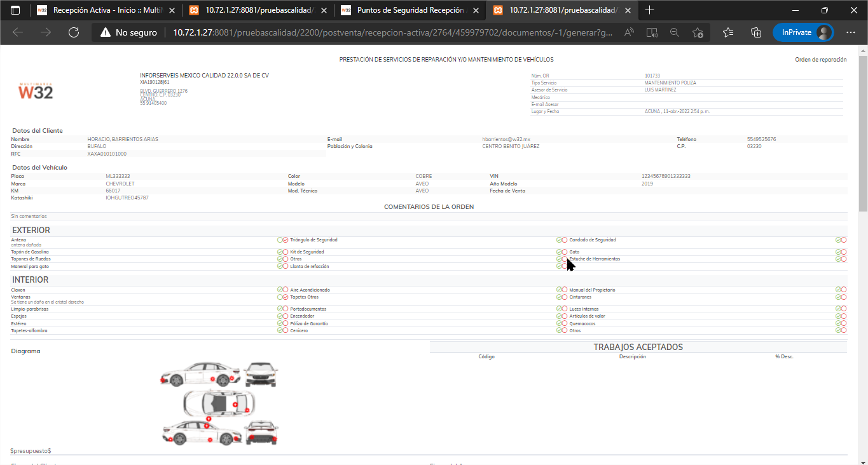The width and height of the screenshot is (868, 465).
Task: Click the '$presupuesto$' placeholder text
Action: coord(31,450)
